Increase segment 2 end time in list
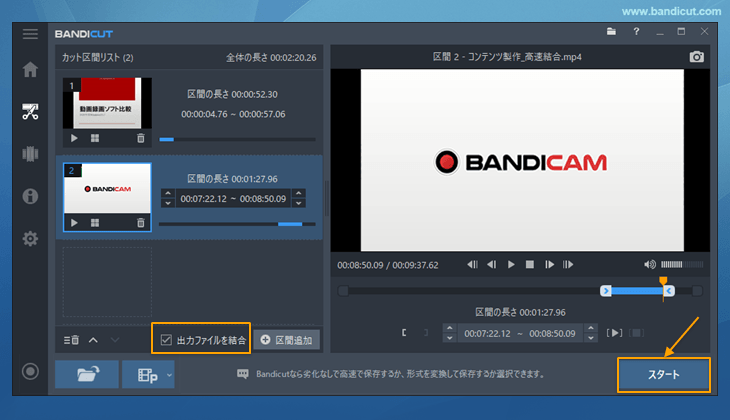This screenshot has width=730, height=420. [x=299, y=193]
